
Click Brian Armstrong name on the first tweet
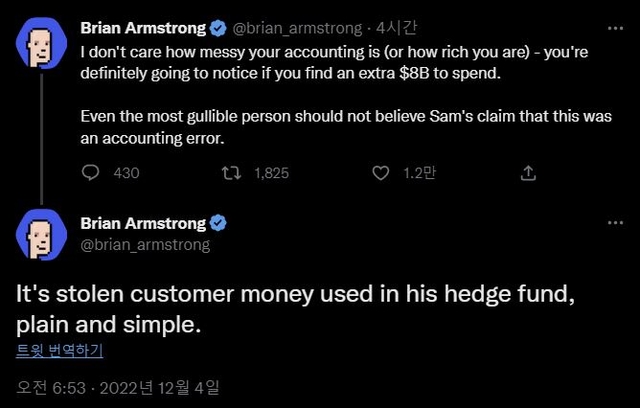coord(141,27)
